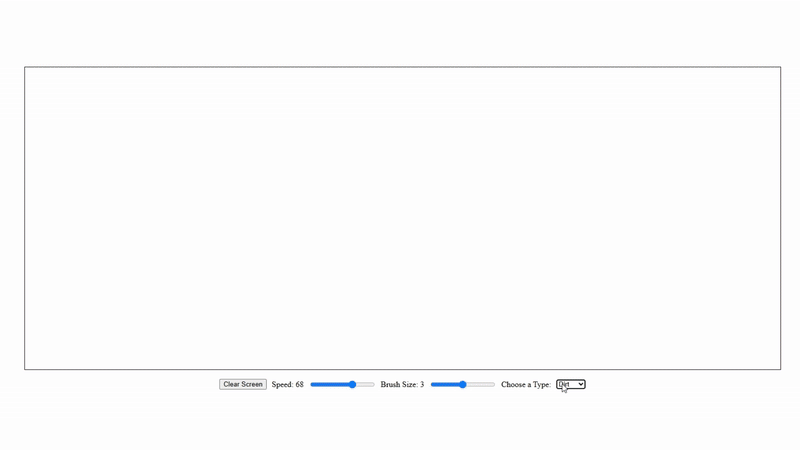800x450 pixels.
Task: Open the Choose a Type dropdown
Action: 570,384
